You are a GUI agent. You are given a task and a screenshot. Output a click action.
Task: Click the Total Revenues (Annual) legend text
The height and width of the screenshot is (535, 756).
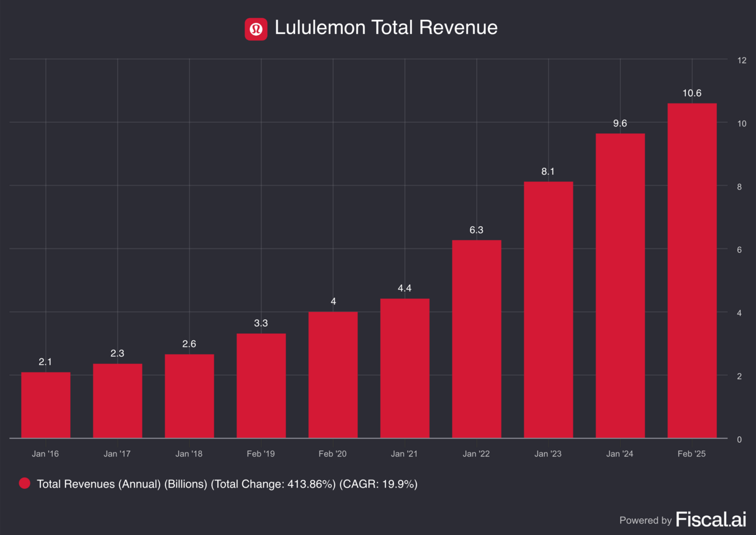coord(227,484)
